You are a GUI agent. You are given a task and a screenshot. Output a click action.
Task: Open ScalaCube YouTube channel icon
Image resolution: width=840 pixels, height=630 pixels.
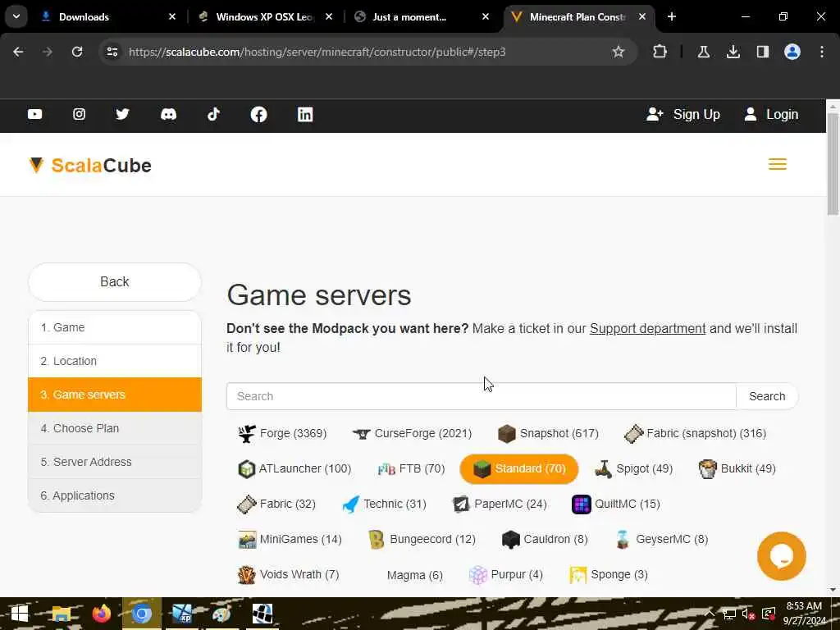click(34, 114)
